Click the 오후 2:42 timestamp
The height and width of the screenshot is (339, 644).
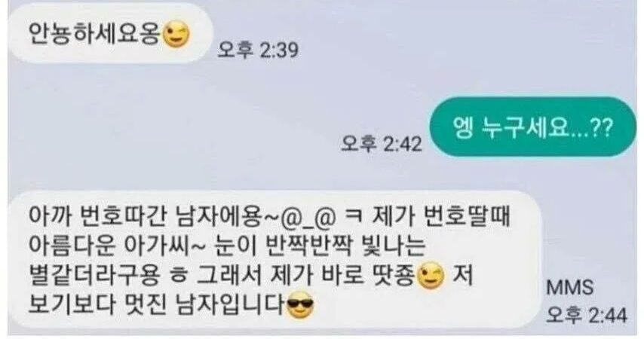pos(381,144)
